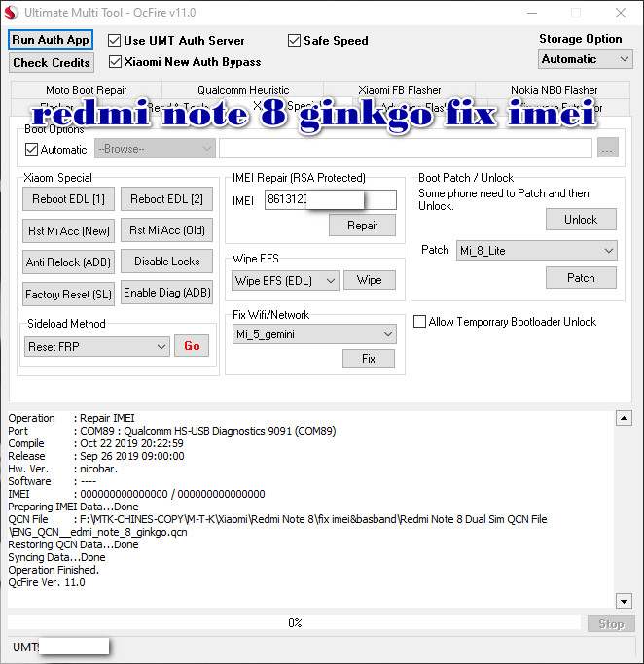Click Enable Diag (ADB) button
This screenshot has height=664, width=644.
pos(166,293)
